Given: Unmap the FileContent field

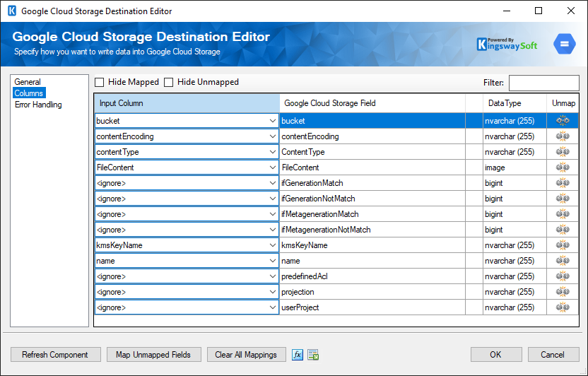Looking at the screenshot, I should 563,168.
